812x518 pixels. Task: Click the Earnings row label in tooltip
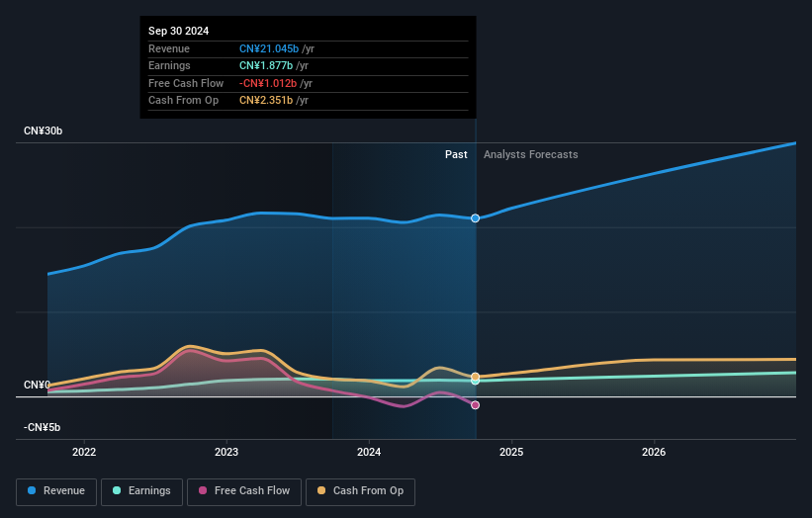click(x=169, y=65)
